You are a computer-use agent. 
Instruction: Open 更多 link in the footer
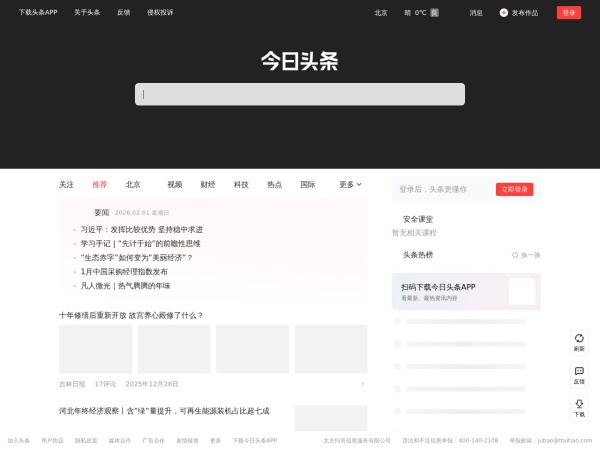215,440
